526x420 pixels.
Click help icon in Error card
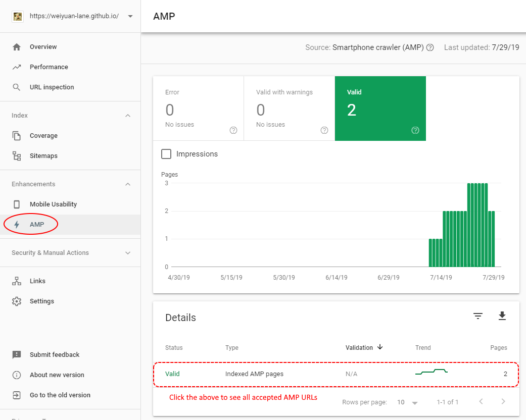point(233,130)
